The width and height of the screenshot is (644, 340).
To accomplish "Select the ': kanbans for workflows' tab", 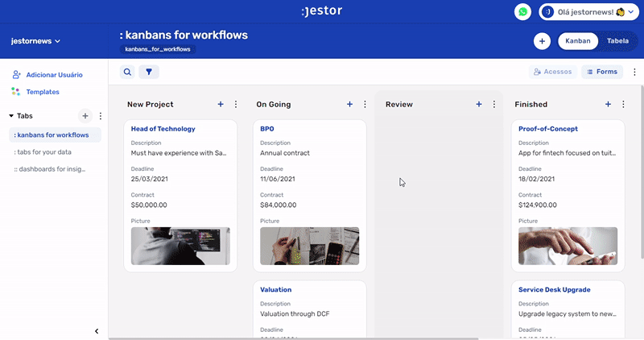I will [55, 135].
